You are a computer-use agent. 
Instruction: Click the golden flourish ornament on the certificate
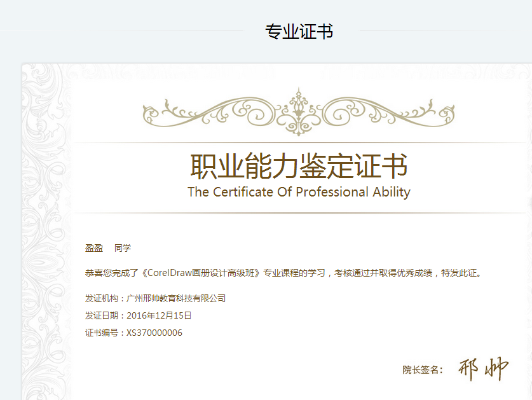coord(298,111)
